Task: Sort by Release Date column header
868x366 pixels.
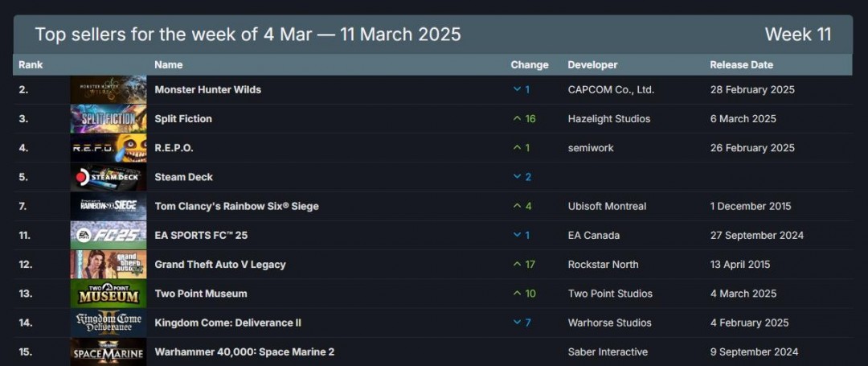Action: point(741,64)
